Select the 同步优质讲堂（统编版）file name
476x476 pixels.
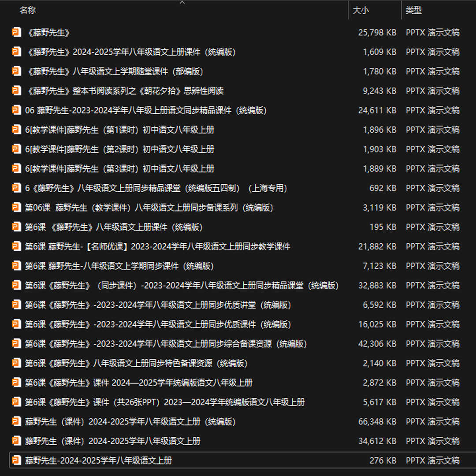click(159, 305)
